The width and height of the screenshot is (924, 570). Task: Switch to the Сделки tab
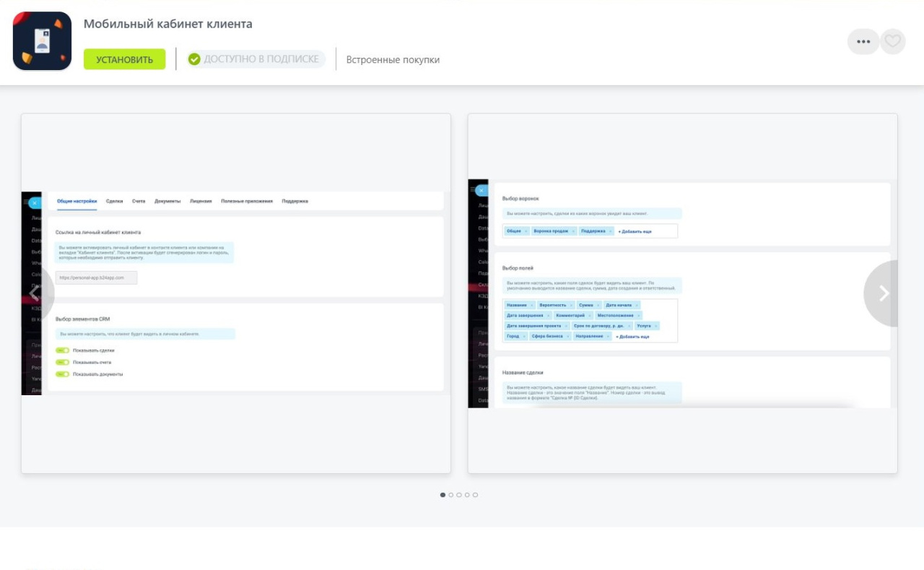coord(114,201)
